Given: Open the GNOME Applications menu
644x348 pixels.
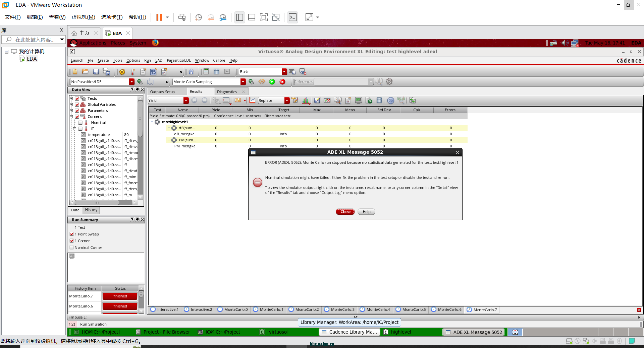Looking at the screenshot, I should pos(92,43).
